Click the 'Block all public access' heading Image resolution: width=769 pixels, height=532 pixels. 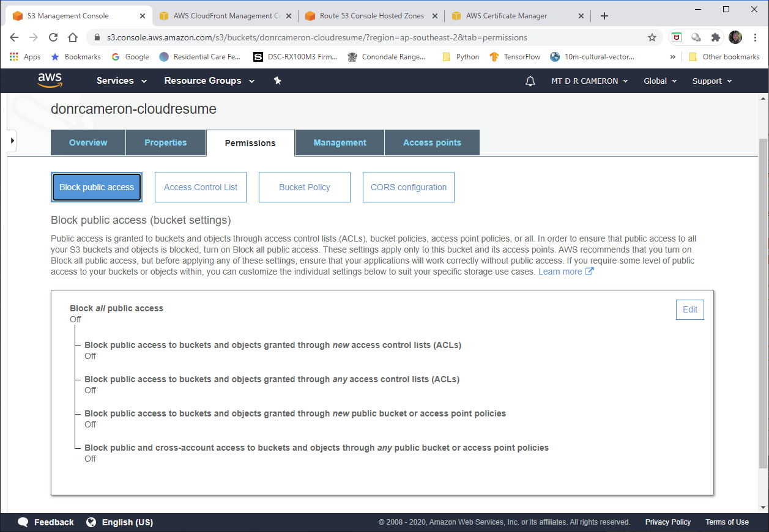117,308
